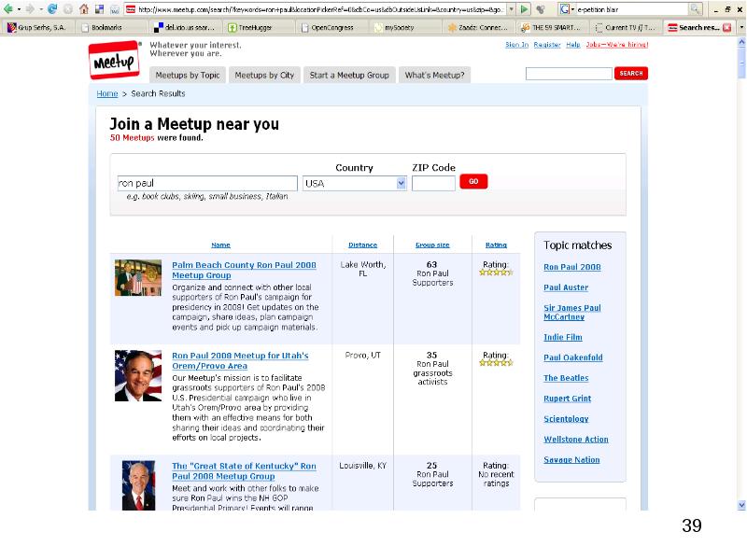Switch to the Start a Meetup Group tab
Image resolution: width=747 pixels, height=560 pixels.
(x=349, y=75)
